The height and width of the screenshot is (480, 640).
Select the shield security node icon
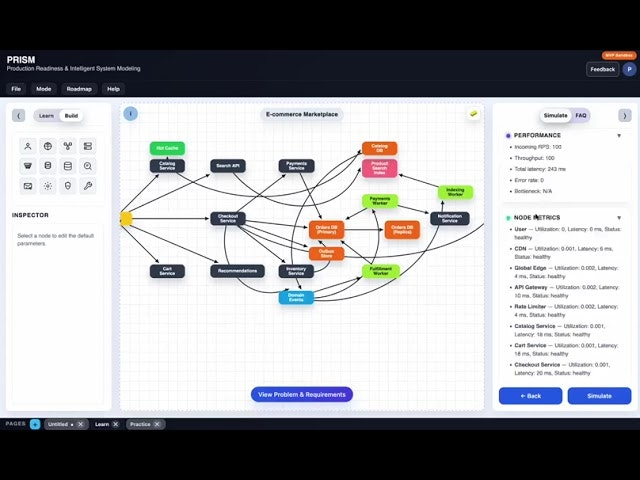[x=68, y=186]
